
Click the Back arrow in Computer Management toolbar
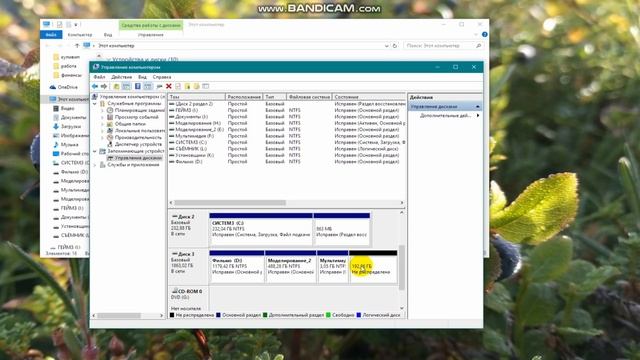click(x=95, y=86)
